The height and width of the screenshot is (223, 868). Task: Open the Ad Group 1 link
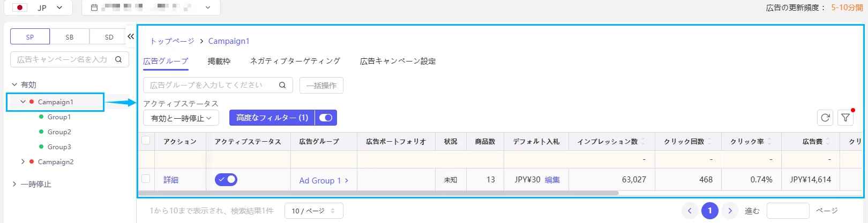324,180
